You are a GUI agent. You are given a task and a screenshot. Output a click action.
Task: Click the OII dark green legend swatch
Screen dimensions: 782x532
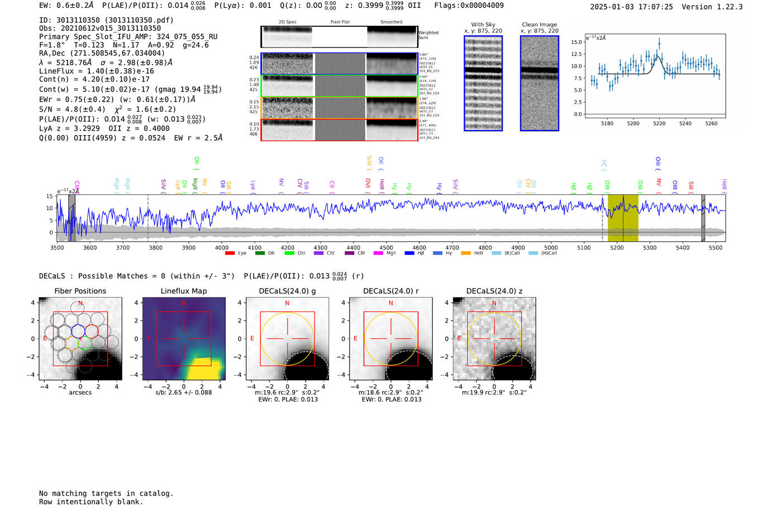pos(260,253)
